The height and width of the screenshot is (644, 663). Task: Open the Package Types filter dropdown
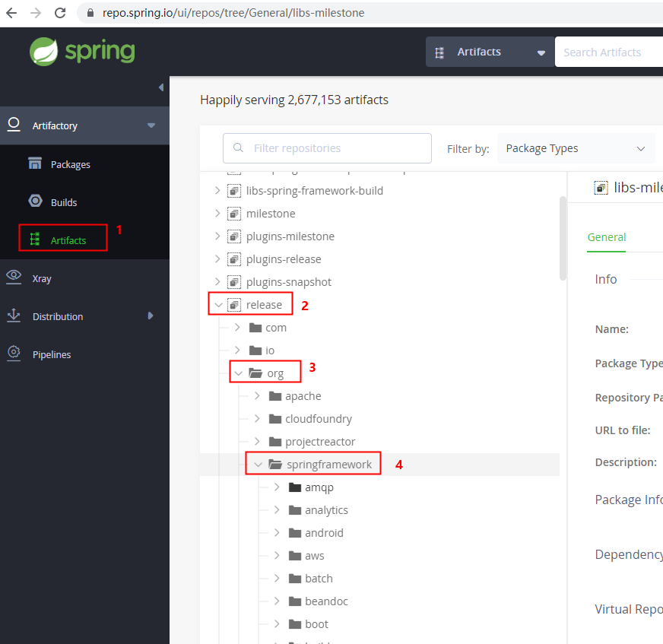(x=576, y=148)
